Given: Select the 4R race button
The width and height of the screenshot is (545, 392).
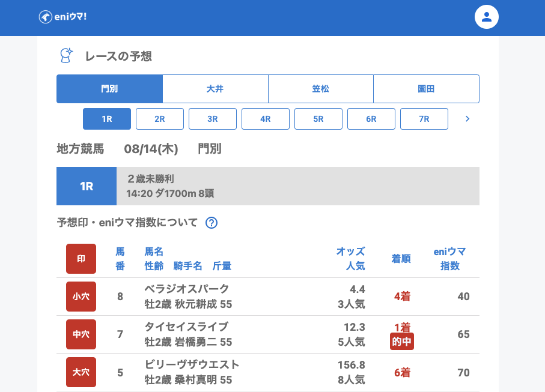Looking at the screenshot, I should coord(266,119).
